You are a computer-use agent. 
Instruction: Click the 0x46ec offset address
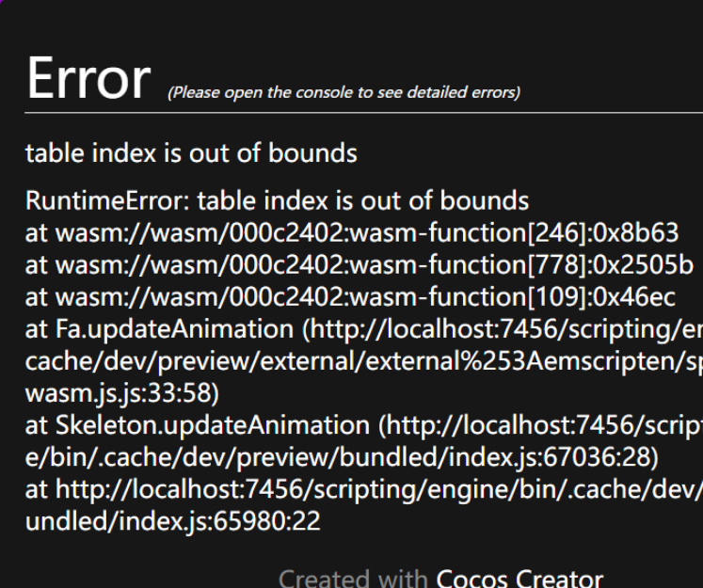(643, 297)
